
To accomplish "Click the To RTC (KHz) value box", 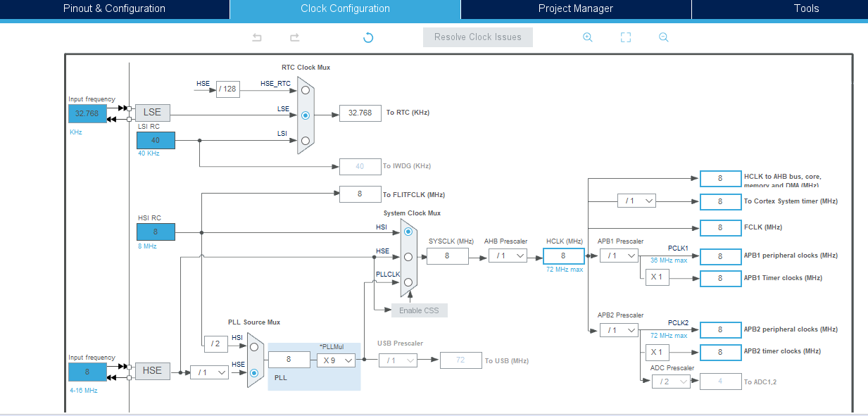I will (360, 113).
